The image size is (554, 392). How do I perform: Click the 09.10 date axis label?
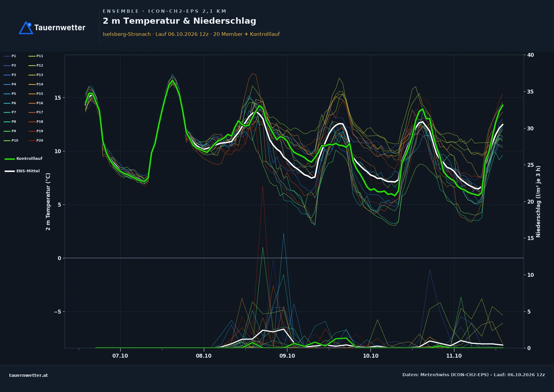click(287, 356)
